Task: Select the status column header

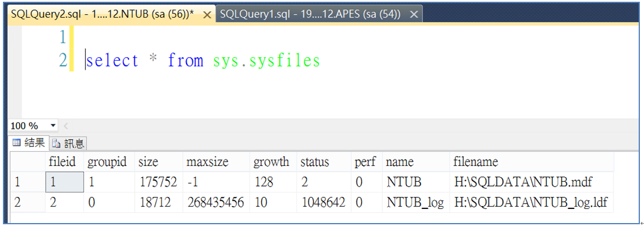Action: (324, 162)
